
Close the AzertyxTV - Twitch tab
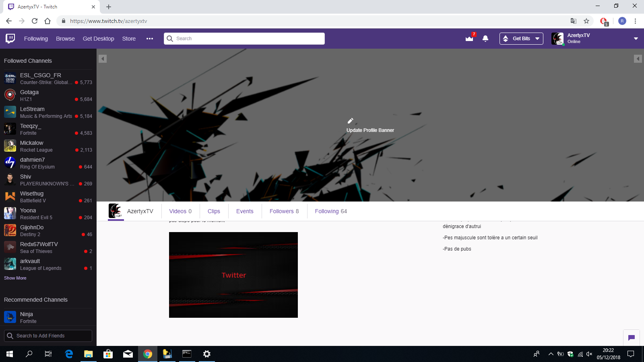[93, 7]
